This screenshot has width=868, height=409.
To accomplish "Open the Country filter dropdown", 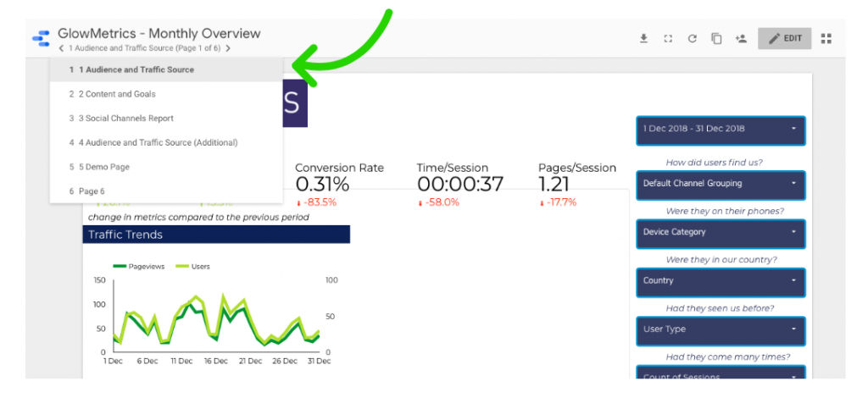I will coord(720,280).
